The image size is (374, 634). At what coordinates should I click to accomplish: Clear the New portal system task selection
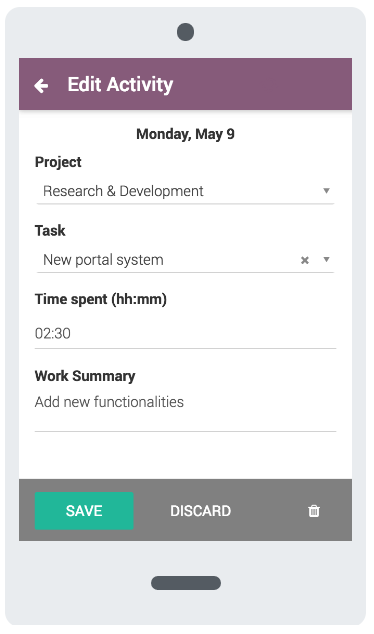pos(305,260)
